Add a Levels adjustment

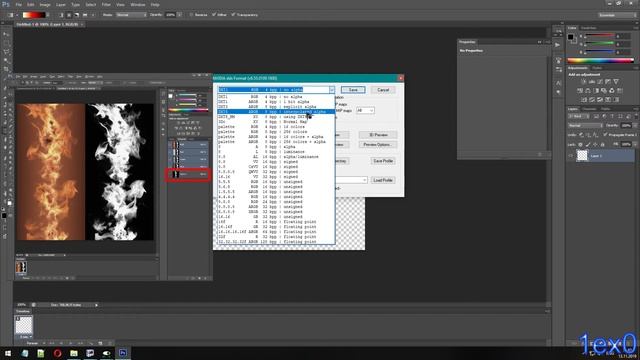tap(592, 82)
